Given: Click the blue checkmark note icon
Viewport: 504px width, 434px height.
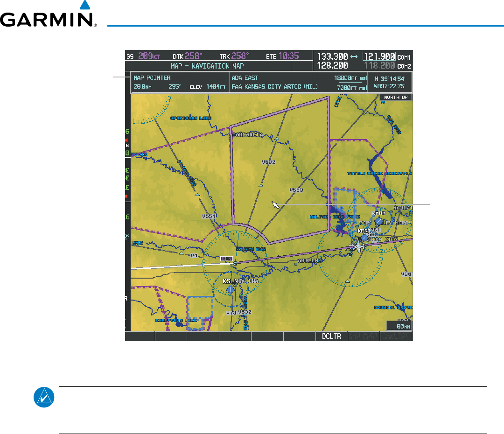Looking at the screenshot, I should (x=44, y=397).
